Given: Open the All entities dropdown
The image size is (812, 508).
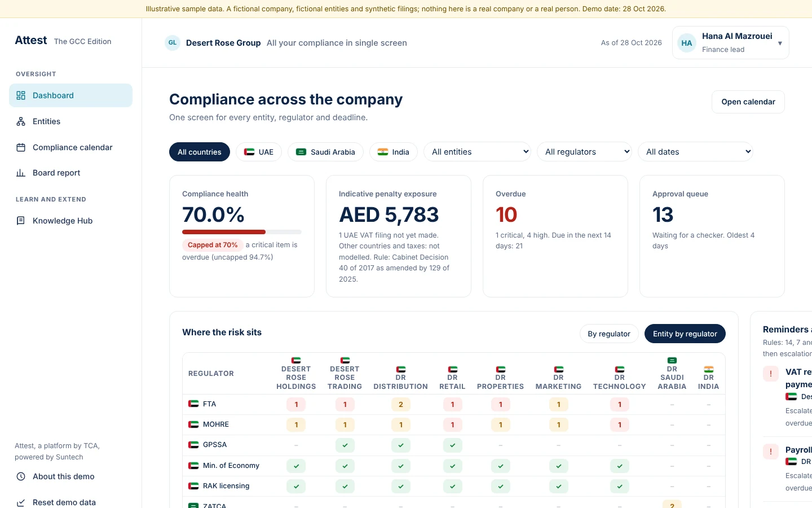Looking at the screenshot, I should 478,152.
